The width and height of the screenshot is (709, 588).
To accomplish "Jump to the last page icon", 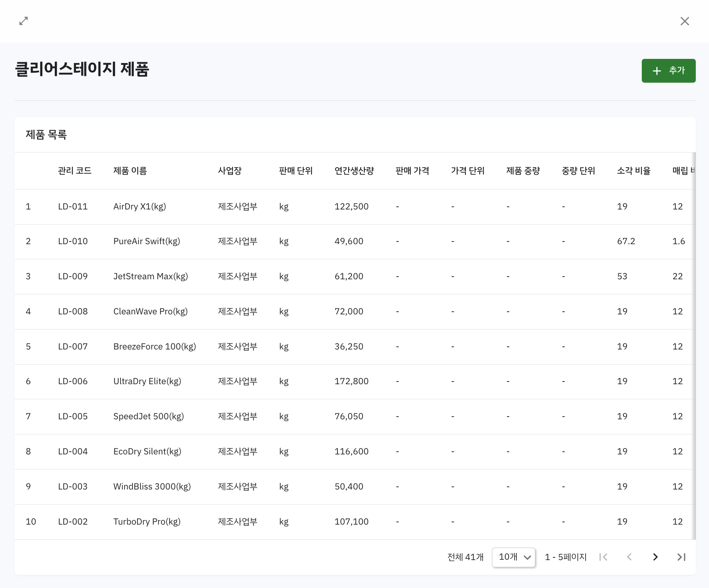I will point(681,557).
